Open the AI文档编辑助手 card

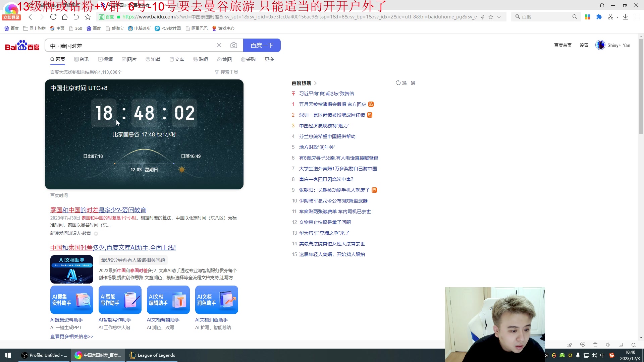168,300
